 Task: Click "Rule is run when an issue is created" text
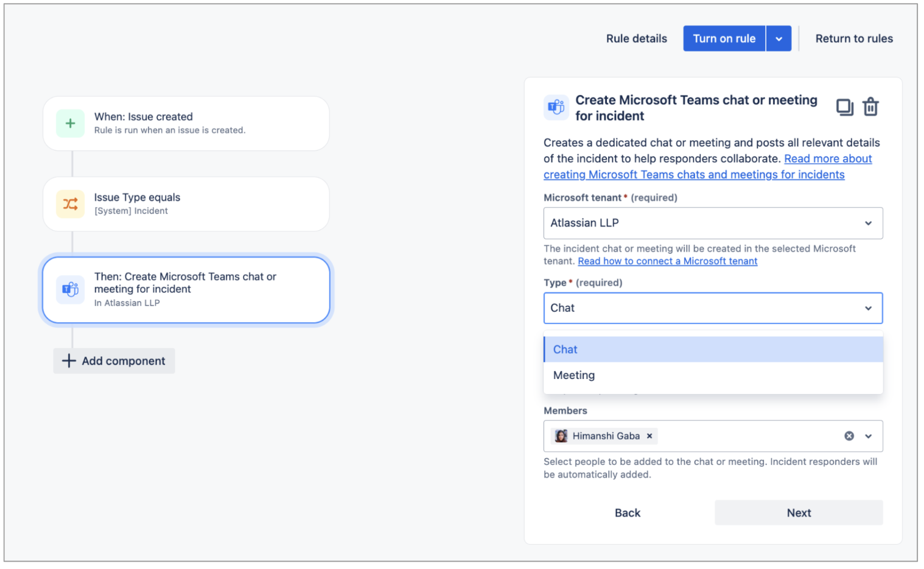click(x=170, y=130)
